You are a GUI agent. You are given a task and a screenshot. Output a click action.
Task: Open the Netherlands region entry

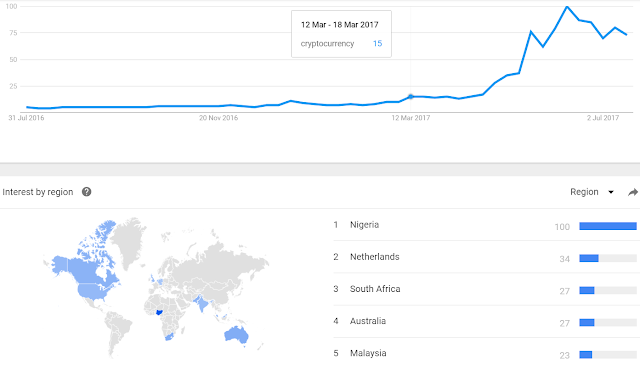click(x=375, y=257)
